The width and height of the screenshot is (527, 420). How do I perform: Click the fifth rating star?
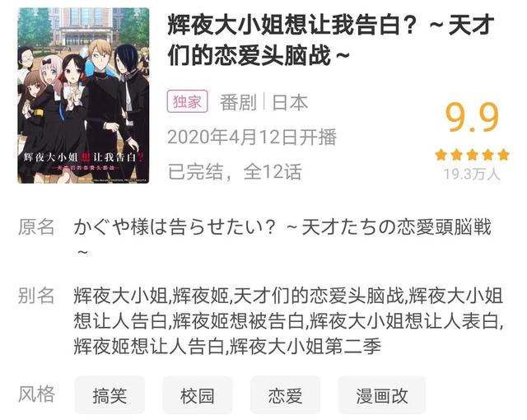pyautogui.click(x=503, y=155)
